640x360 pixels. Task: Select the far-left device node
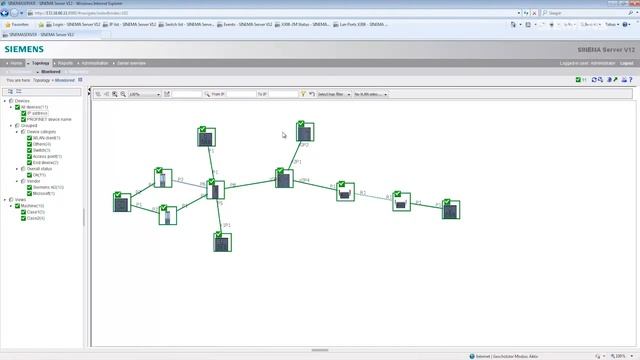coord(122,202)
